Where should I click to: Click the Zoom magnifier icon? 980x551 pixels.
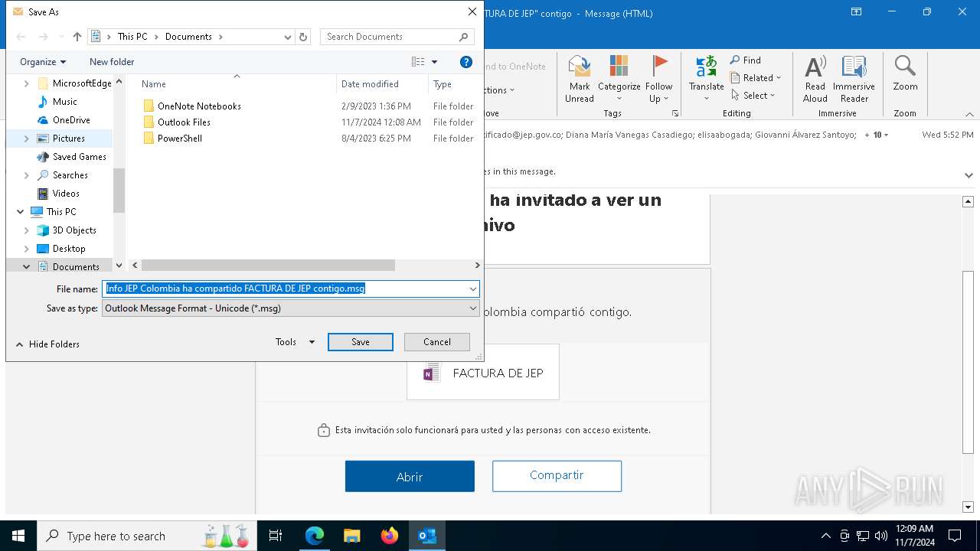point(905,67)
